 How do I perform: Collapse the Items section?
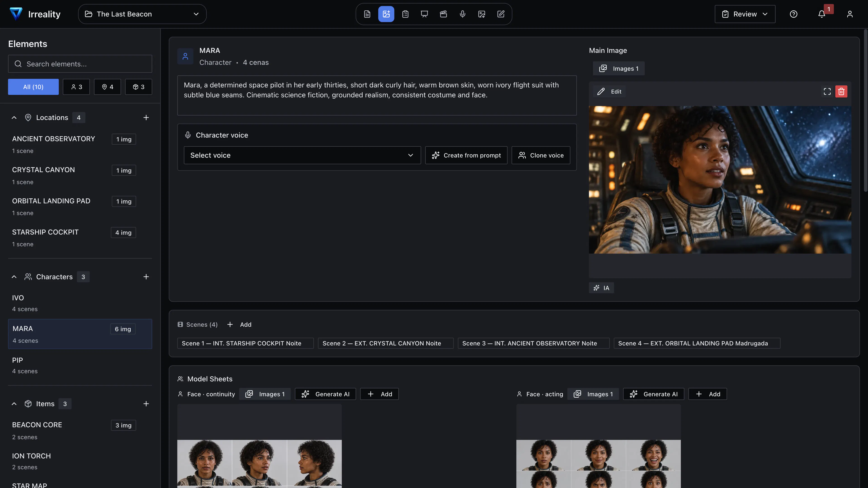(14, 404)
